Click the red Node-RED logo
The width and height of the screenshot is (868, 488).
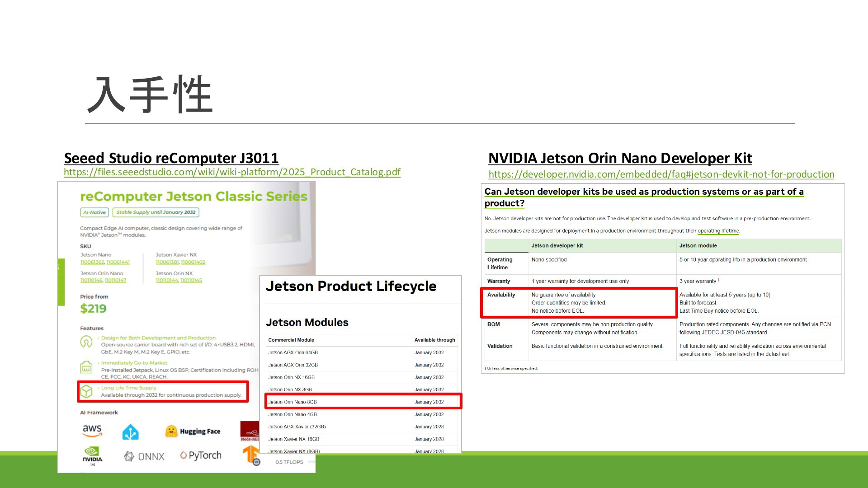(x=250, y=431)
